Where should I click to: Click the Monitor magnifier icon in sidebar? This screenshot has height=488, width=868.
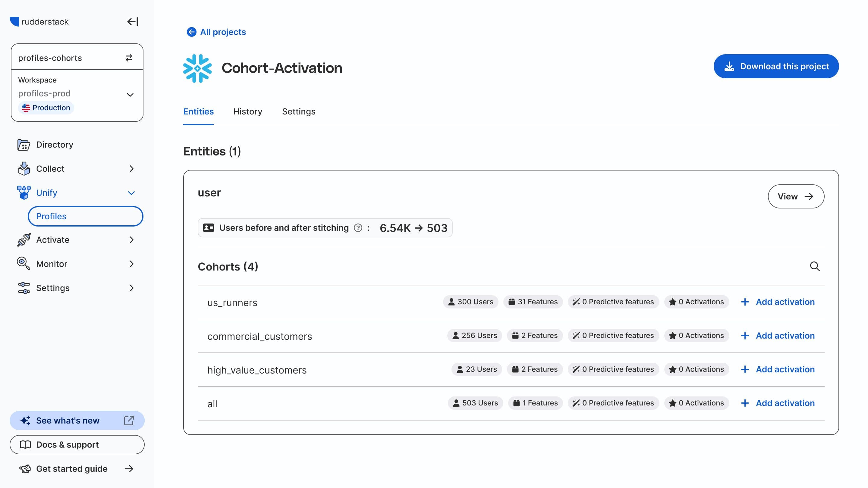pyautogui.click(x=24, y=264)
